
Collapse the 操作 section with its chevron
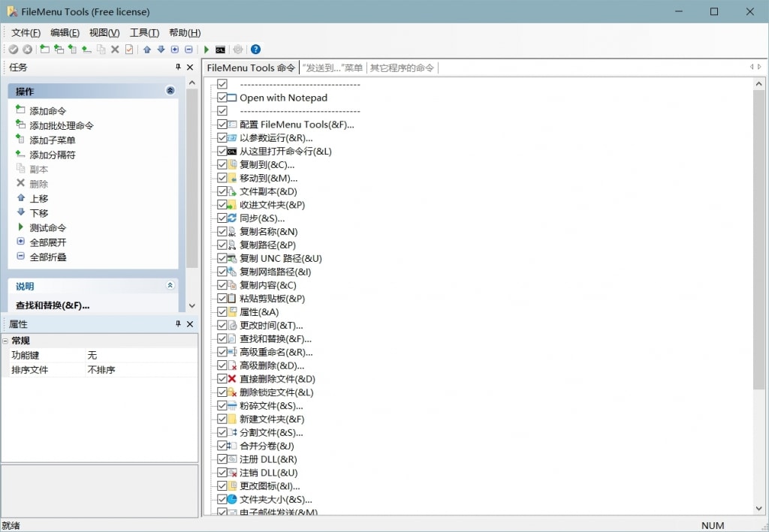tap(170, 91)
